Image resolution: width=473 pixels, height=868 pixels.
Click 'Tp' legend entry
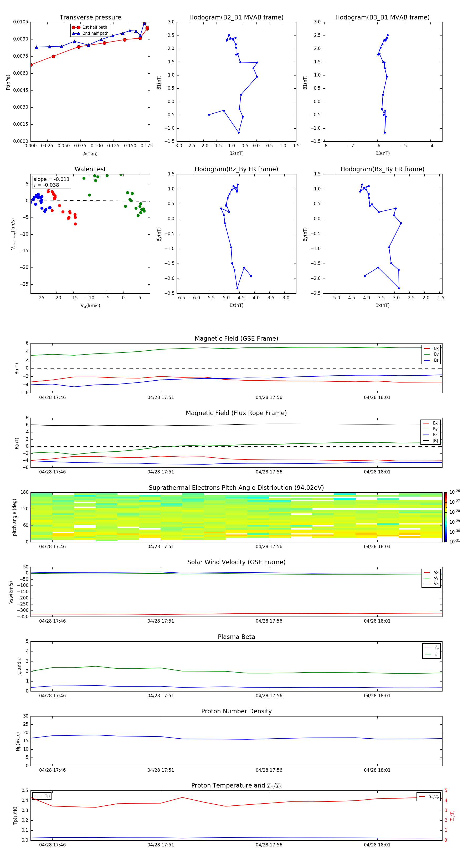(47, 796)
